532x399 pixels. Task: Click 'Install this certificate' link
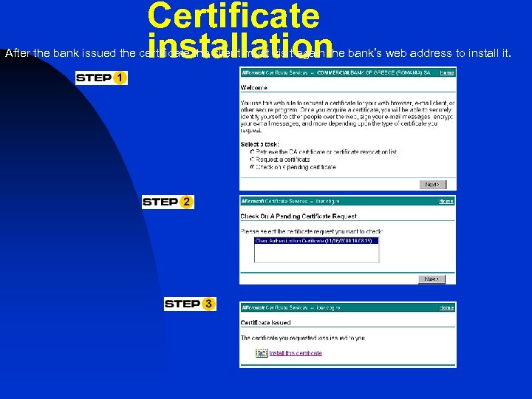tap(296, 353)
